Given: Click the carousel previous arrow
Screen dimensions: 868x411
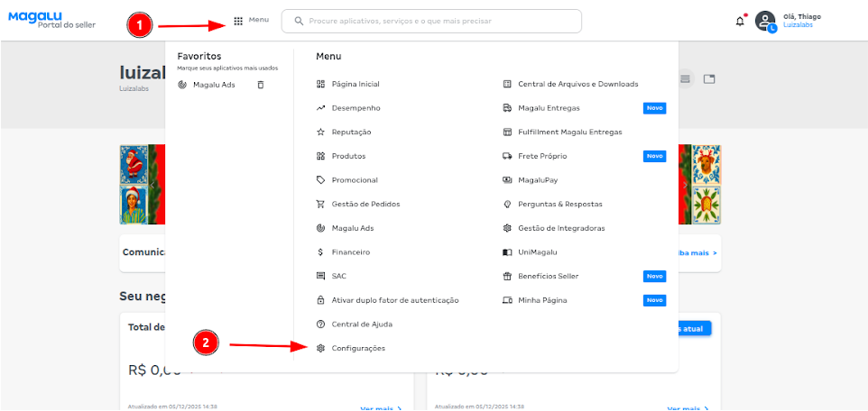Looking at the screenshot, I should (152, 185).
